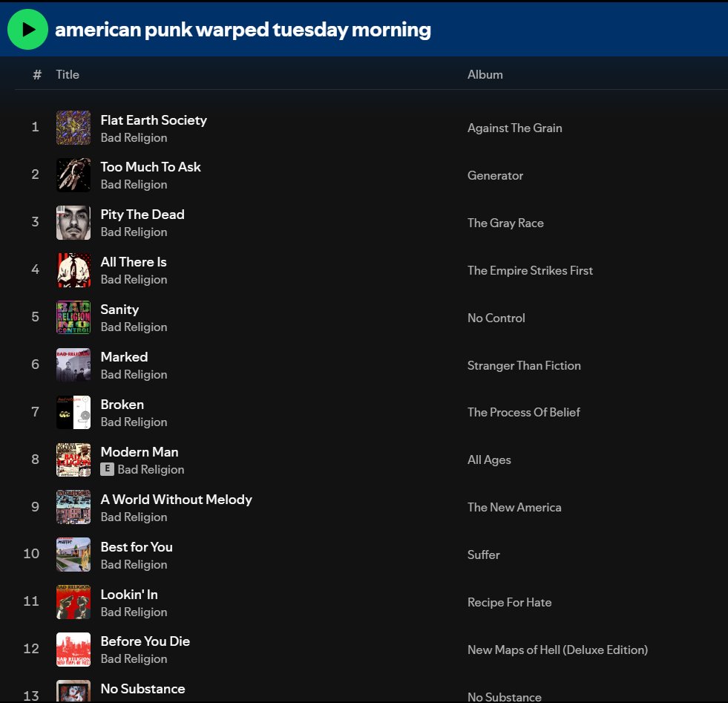Select the song title Sanity
The width and height of the screenshot is (728, 703).
119,310
